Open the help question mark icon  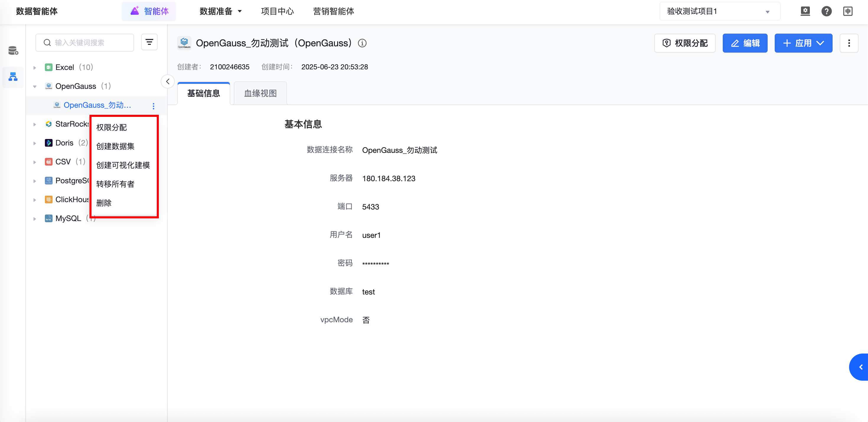pyautogui.click(x=826, y=11)
